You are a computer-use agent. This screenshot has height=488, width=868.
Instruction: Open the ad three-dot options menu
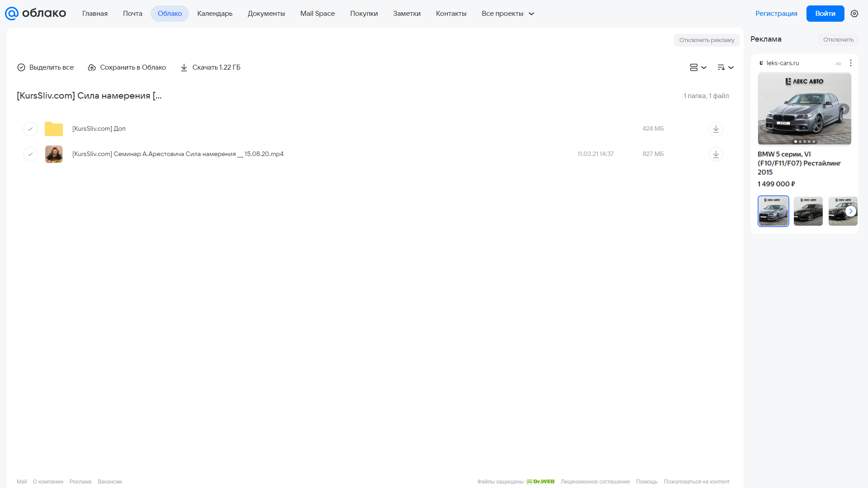tap(850, 63)
